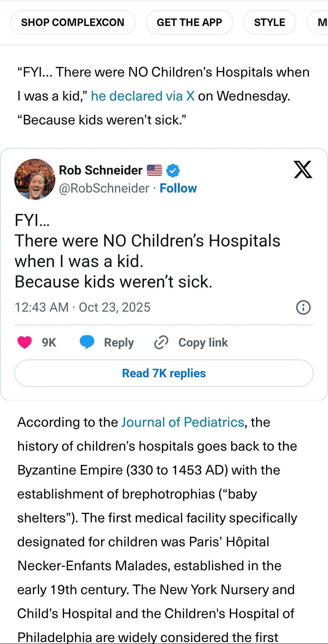Click the Reply text label
The height and width of the screenshot is (644, 328).
pos(119,342)
